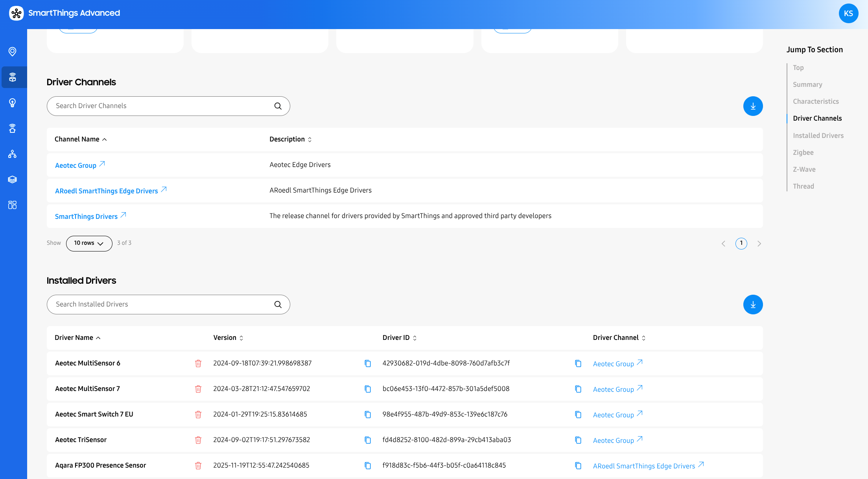Delete the Aeotec MultiSensor 6 driver
The width and height of the screenshot is (868, 479).
(198, 363)
